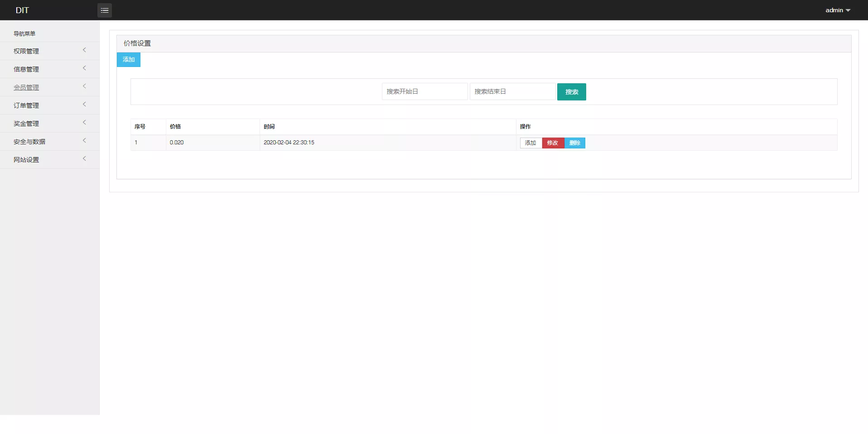Image resolution: width=868 pixels, height=434 pixels.
Task: Click the 搜索开始日 date input field
Action: [424, 91]
